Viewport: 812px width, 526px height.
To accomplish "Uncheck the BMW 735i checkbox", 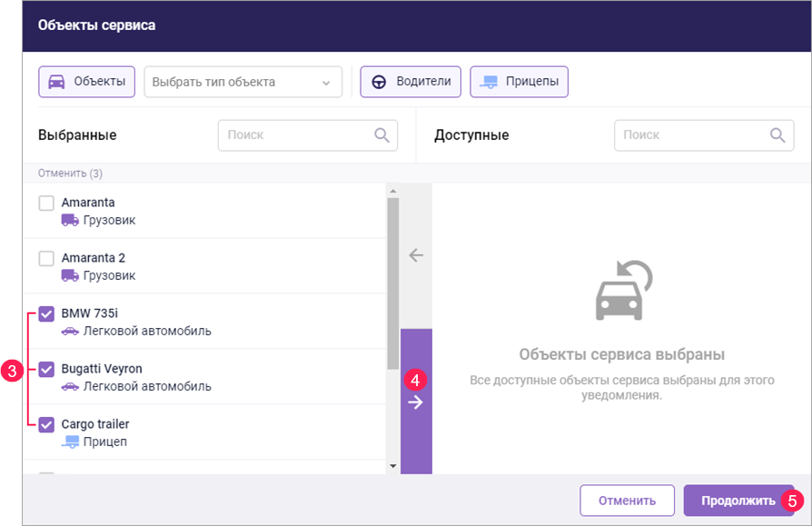I will click(x=46, y=314).
